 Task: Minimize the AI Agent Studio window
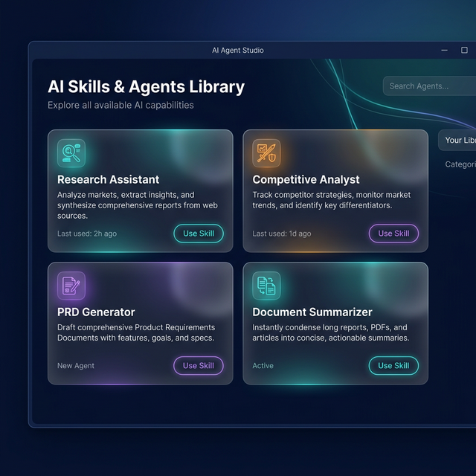coord(445,50)
